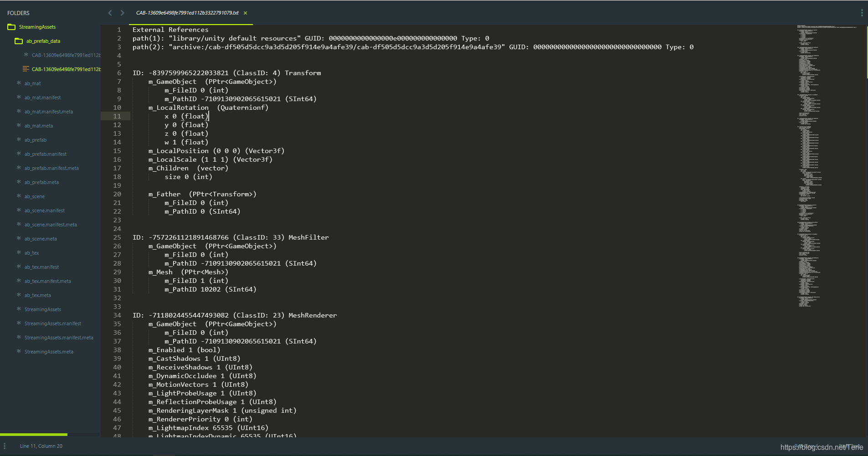Open ab_prefab.meta in the sidebar

pyautogui.click(x=41, y=182)
